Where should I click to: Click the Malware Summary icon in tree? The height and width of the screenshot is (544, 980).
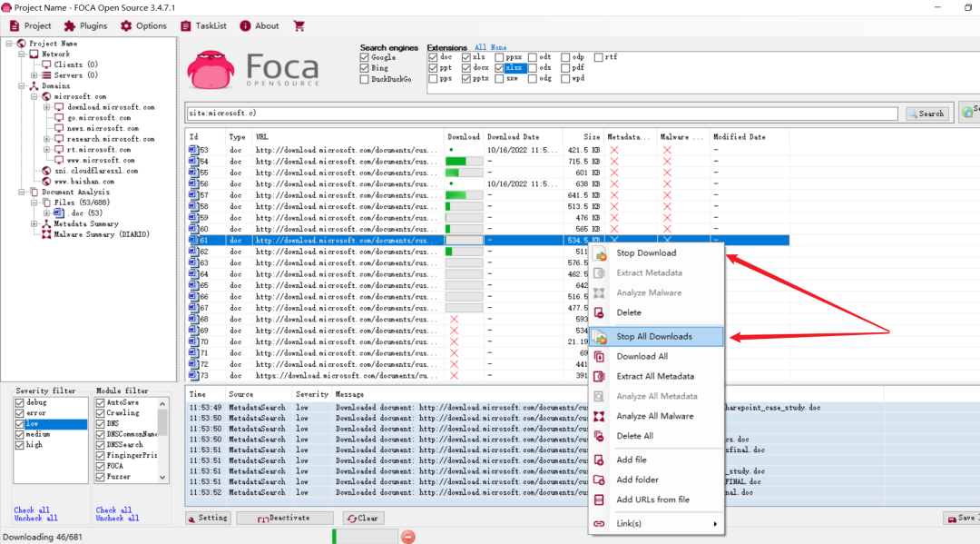46,234
